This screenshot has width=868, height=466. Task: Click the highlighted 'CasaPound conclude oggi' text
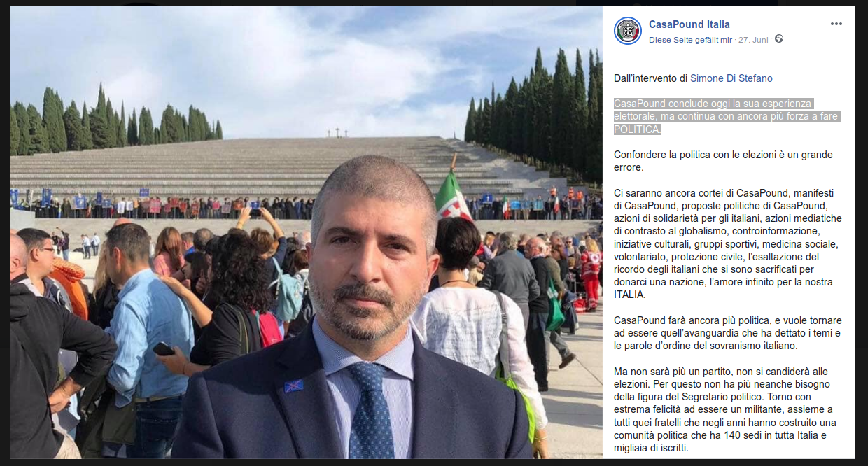point(726,117)
